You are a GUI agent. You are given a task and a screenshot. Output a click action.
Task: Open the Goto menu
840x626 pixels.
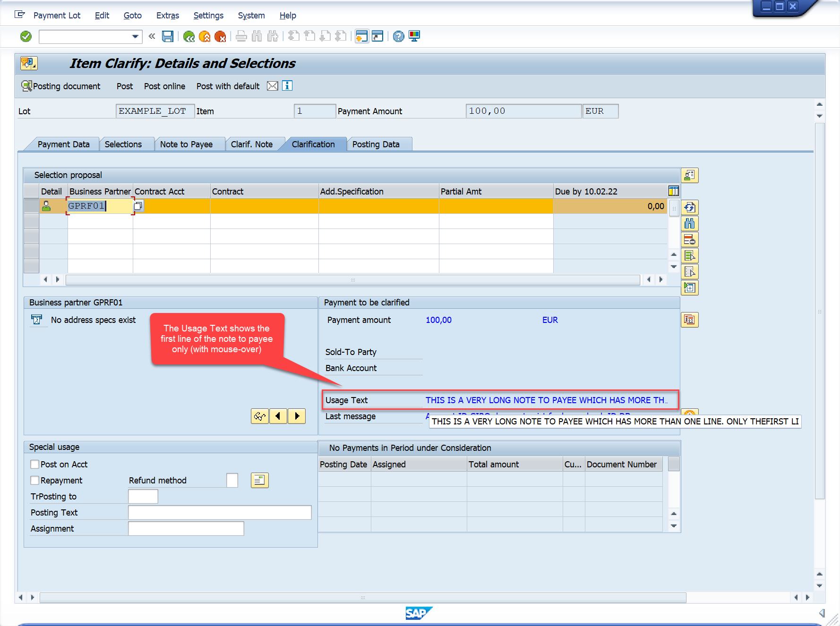click(x=133, y=16)
